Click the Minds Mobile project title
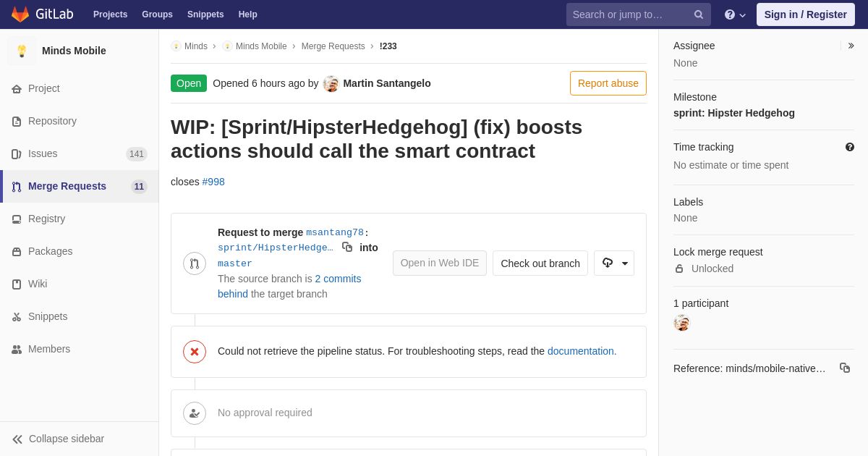The height and width of the screenshot is (456, 868). pyautogui.click(x=74, y=51)
